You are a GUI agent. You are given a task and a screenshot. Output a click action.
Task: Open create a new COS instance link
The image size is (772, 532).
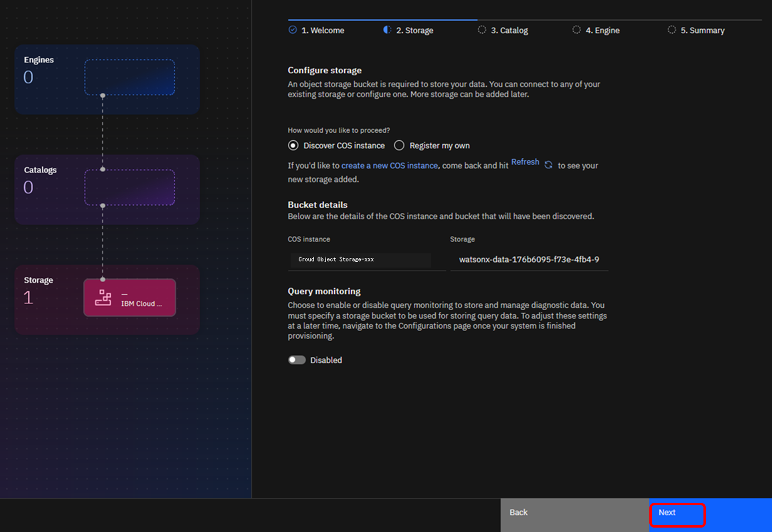389,166
